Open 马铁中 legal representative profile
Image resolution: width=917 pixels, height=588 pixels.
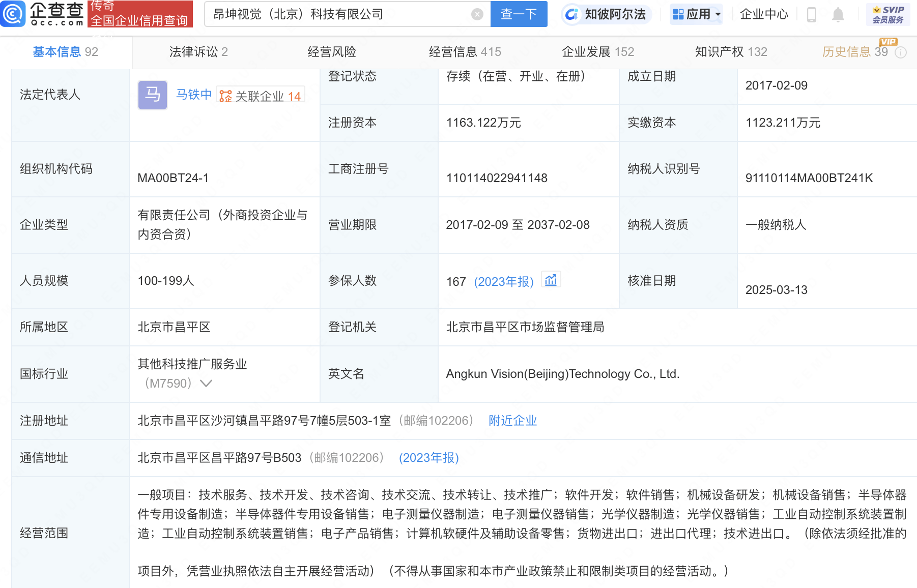[194, 95]
